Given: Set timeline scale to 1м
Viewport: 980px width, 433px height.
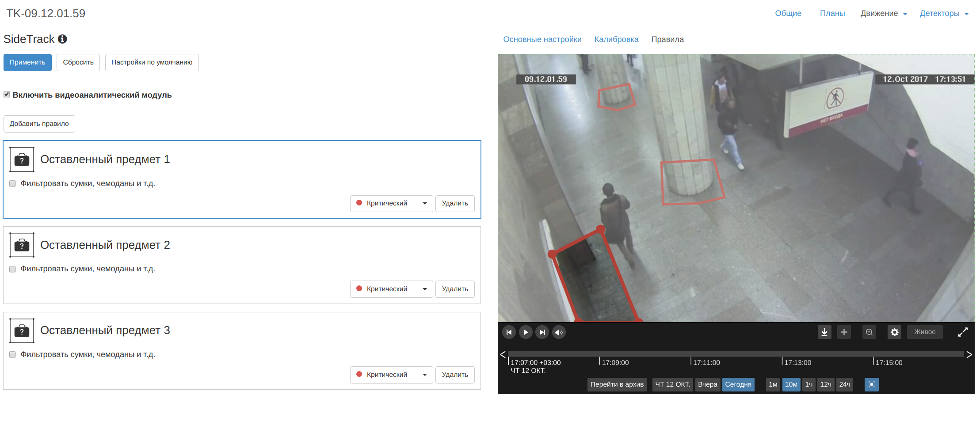Looking at the screenshot, I should pos(773,384).
